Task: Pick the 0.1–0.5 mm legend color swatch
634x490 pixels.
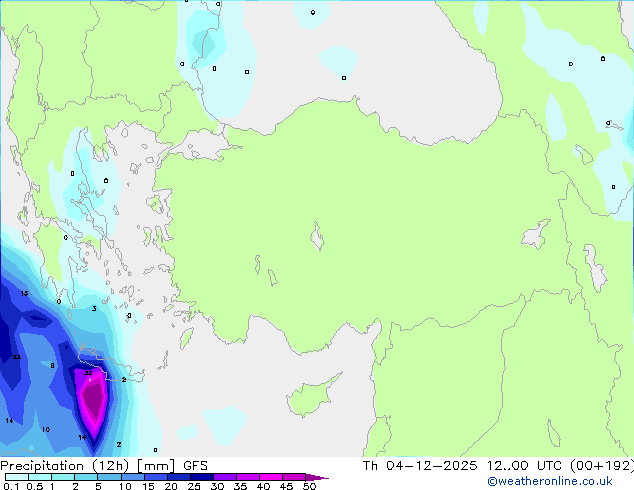Action: click(17, 477)
